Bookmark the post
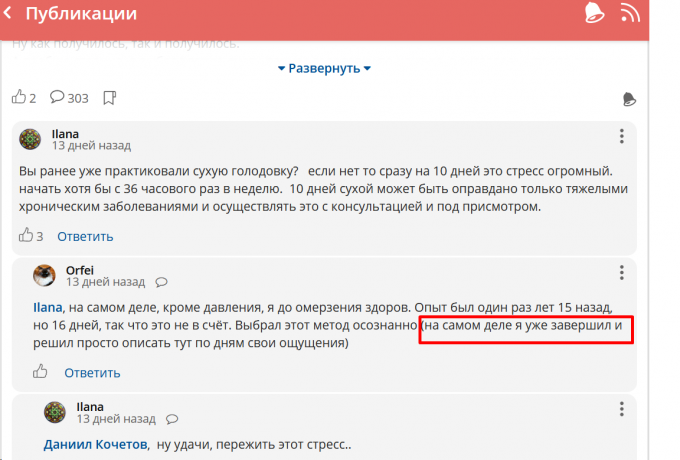This screenshot has width=680, height=460. click(x=110, y=98)
